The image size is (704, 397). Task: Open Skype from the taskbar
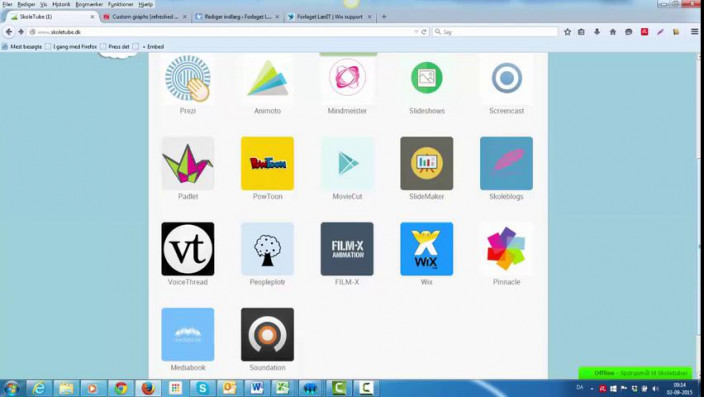click(x=202, y=388)
